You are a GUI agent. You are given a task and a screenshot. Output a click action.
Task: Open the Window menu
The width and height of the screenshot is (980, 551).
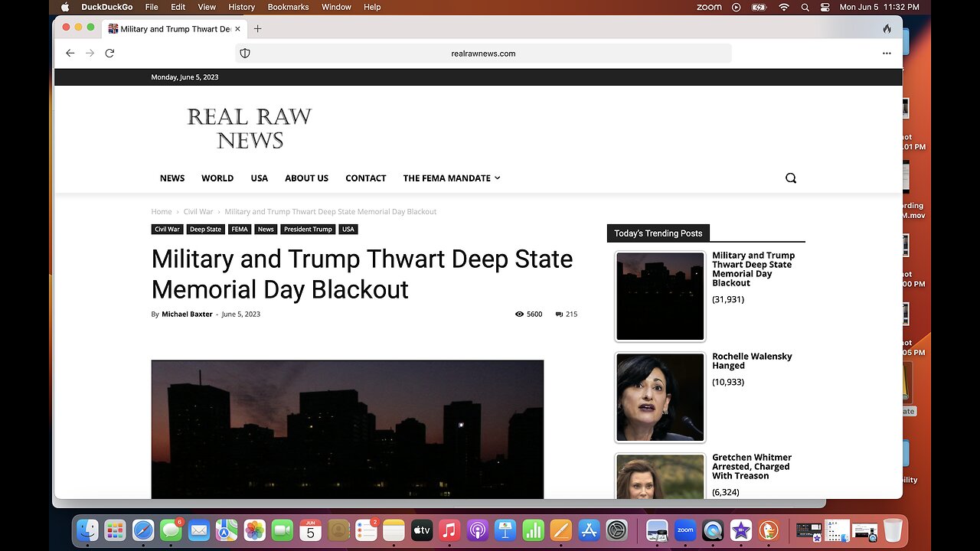click(336, 7)
